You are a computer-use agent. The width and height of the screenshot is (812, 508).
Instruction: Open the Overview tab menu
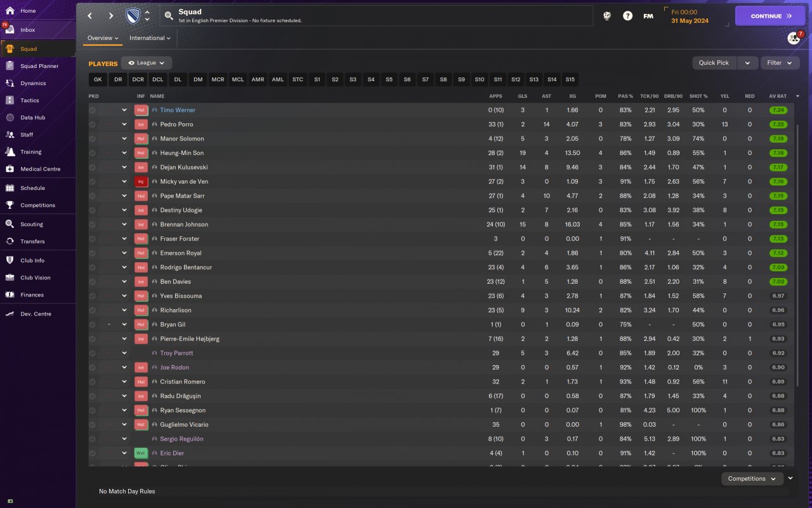coord(103,38)
